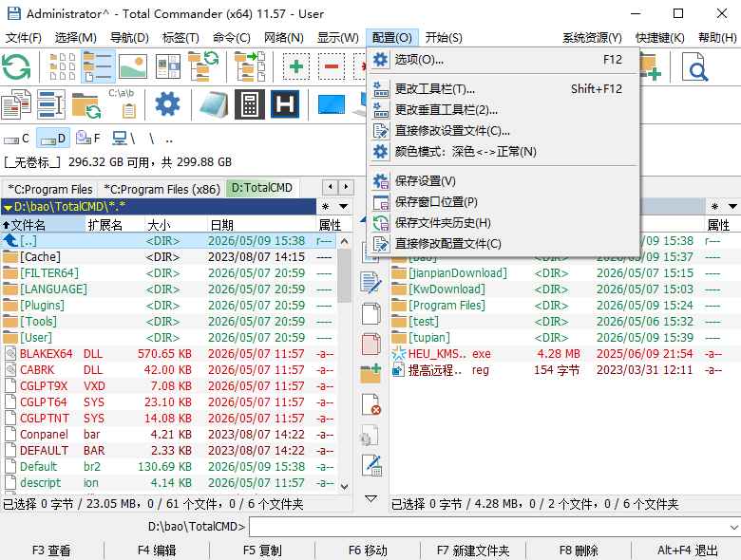
Task: Click the command line input field
Action: pyautogui.click(x=488, y=527)
